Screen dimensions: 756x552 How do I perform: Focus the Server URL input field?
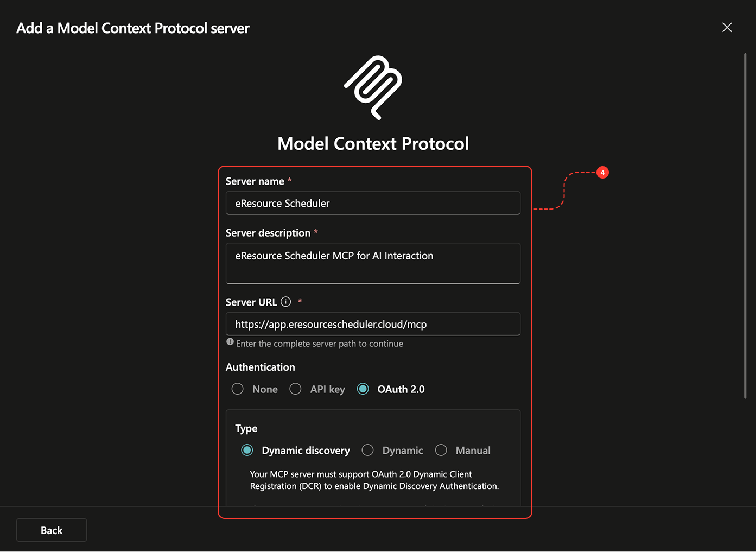[373, 324]
